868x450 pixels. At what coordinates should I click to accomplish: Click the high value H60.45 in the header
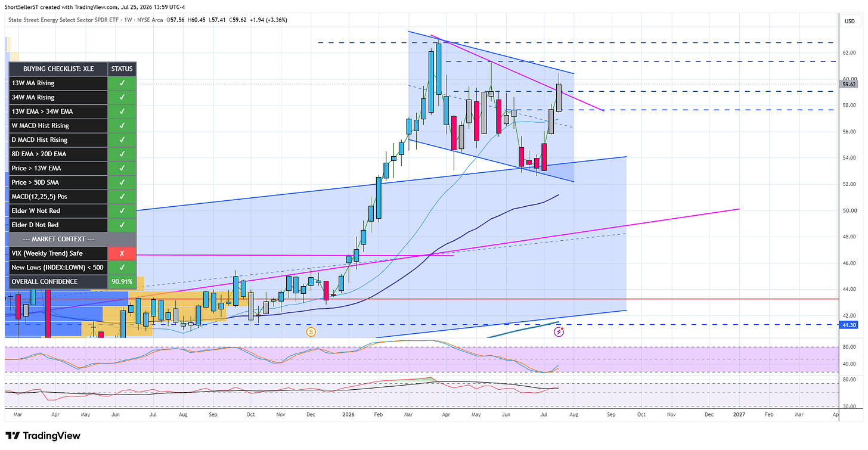pyautogui.click(x=196, y=20)
